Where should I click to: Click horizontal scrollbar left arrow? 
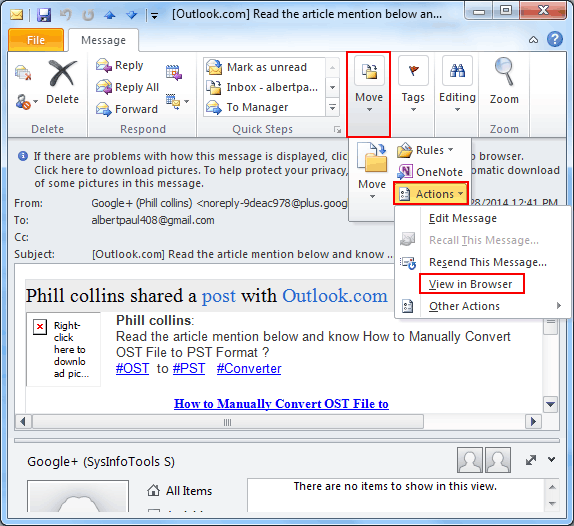(x=23, y=422)
